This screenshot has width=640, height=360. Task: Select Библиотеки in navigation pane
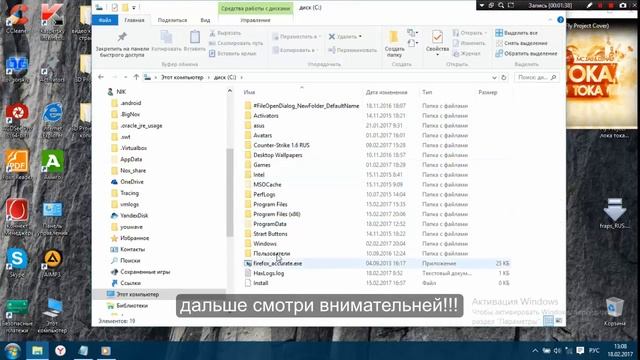coord(132,305)
